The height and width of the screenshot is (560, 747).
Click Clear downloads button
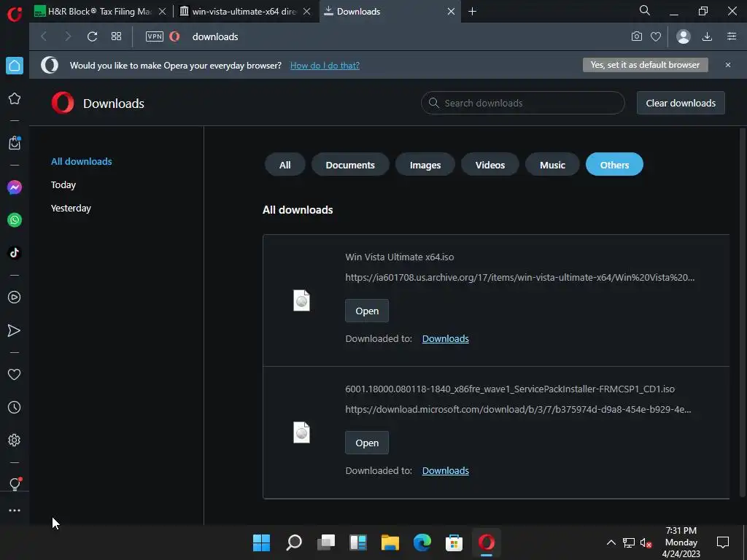pyautogui.click(x=681, y=103)
